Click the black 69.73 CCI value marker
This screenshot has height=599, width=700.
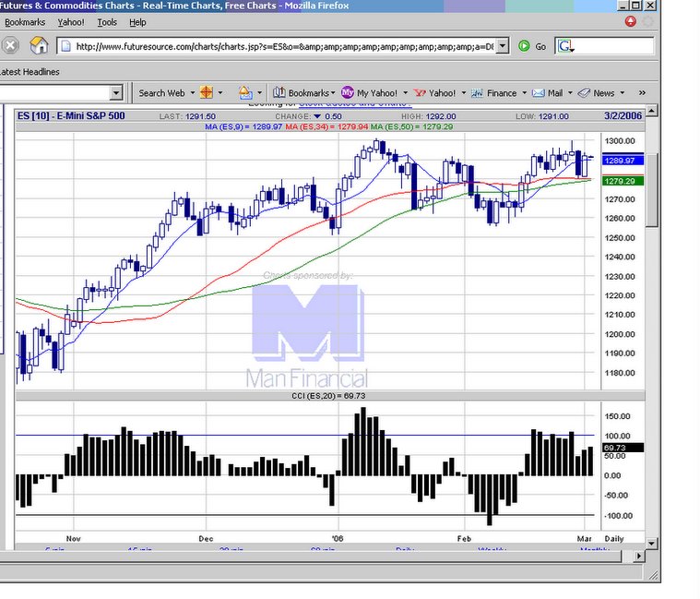(x=623, y=448)
